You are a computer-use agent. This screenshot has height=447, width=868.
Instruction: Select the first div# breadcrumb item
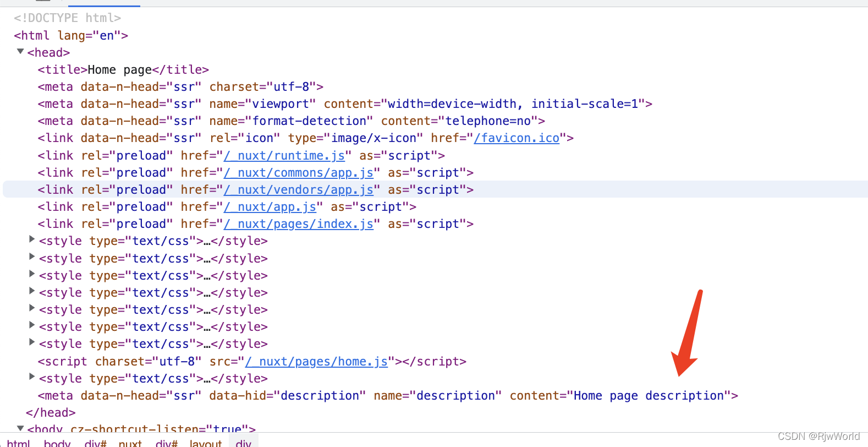click(95, 443)
